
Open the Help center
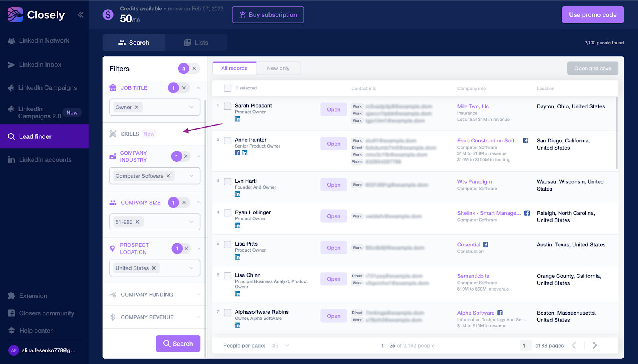pyautogui.click(x=30, y=331)
